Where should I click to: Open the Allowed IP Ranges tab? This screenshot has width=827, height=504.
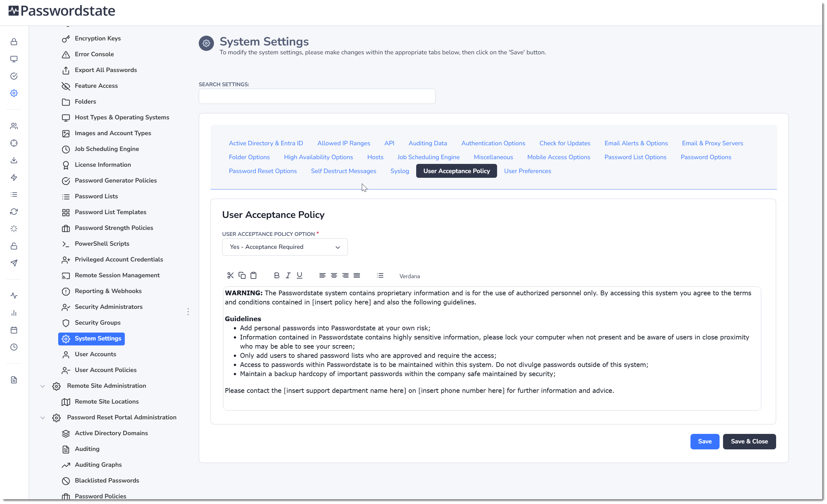pyautogui.click(x=344, y=143)
